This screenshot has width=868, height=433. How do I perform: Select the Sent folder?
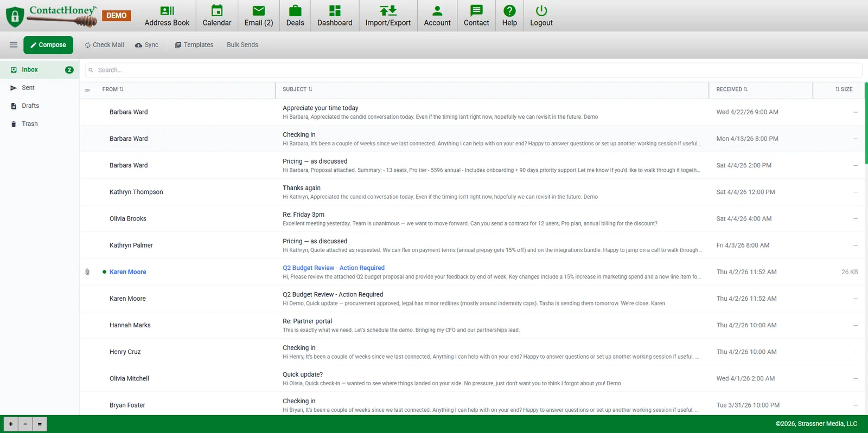click(x=40, y=88)
